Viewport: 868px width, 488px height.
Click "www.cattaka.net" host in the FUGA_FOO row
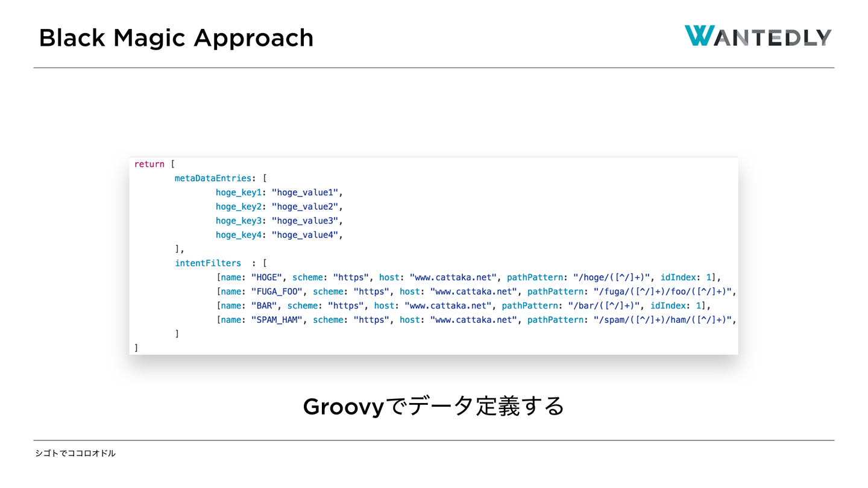tap(474, 292)
